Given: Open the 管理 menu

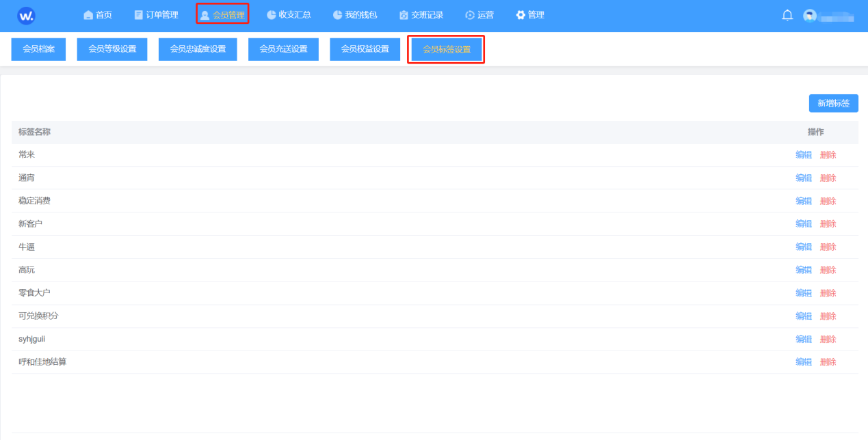Looking at the screenshot, I should (536, 15).
